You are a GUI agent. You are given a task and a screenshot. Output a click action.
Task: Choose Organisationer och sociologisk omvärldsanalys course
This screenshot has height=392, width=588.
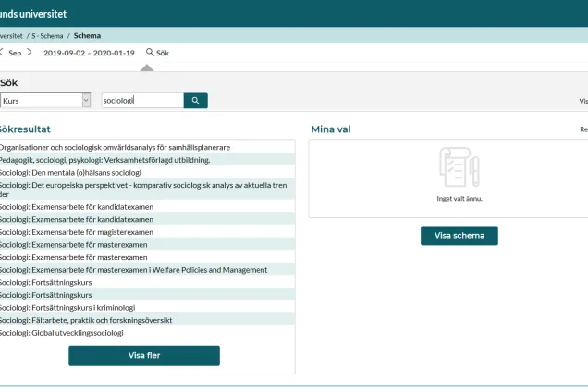(x=115, y=147)
